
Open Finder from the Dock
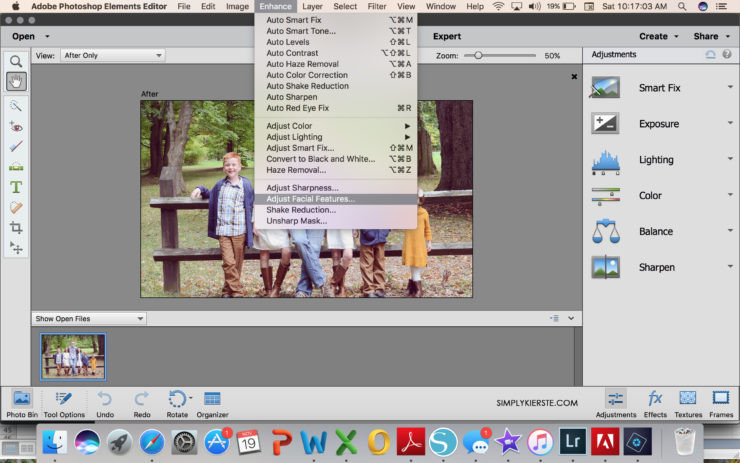click(x=55, y=442)
